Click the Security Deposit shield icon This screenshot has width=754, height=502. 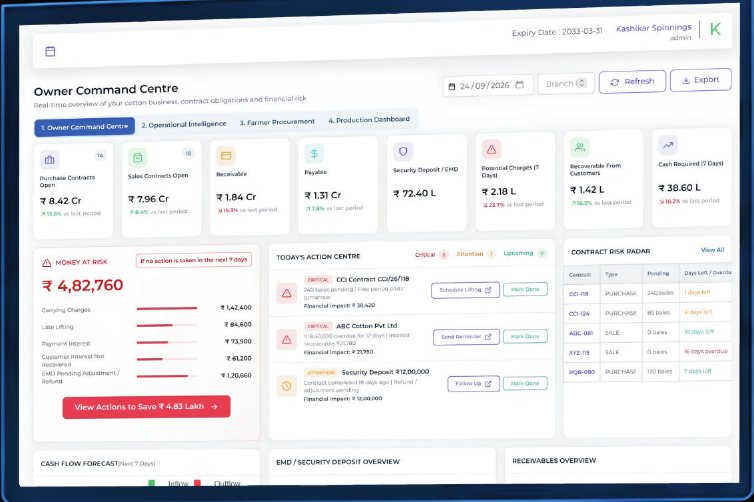(403, 152)
